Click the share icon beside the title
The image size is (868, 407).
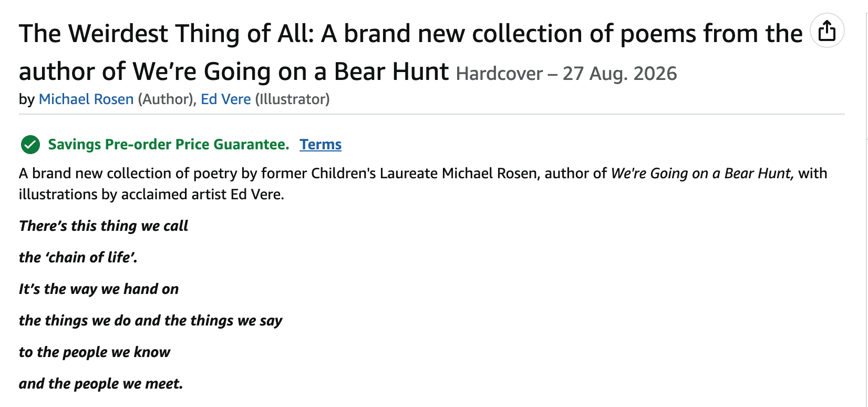pos(827,30)
